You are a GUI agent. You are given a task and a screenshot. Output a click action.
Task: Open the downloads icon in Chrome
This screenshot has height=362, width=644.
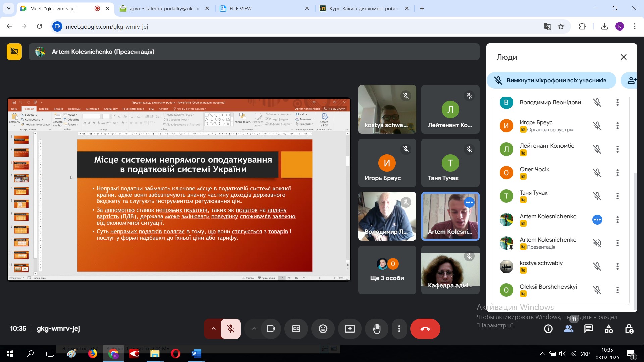pos(604,26)
